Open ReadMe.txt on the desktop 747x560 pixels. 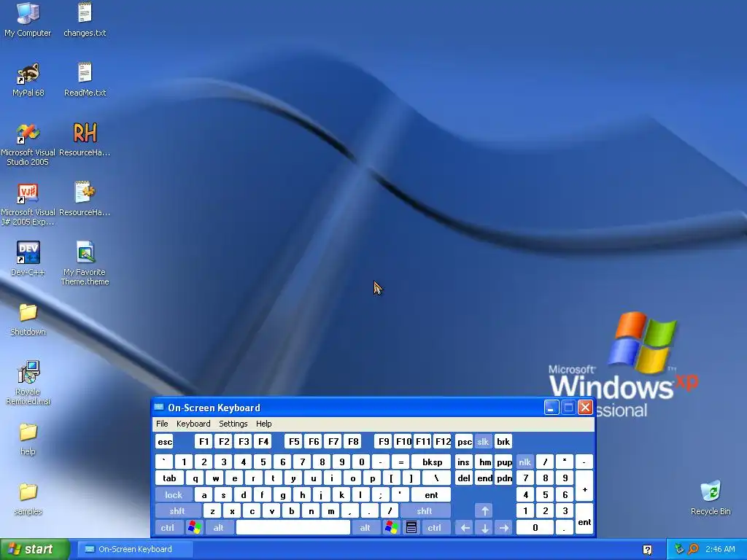coord(85,79)
